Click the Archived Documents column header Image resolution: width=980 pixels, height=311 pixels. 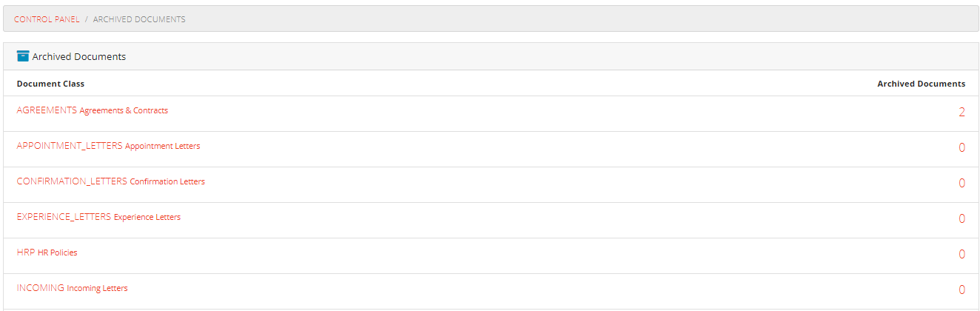pos(921,84)
